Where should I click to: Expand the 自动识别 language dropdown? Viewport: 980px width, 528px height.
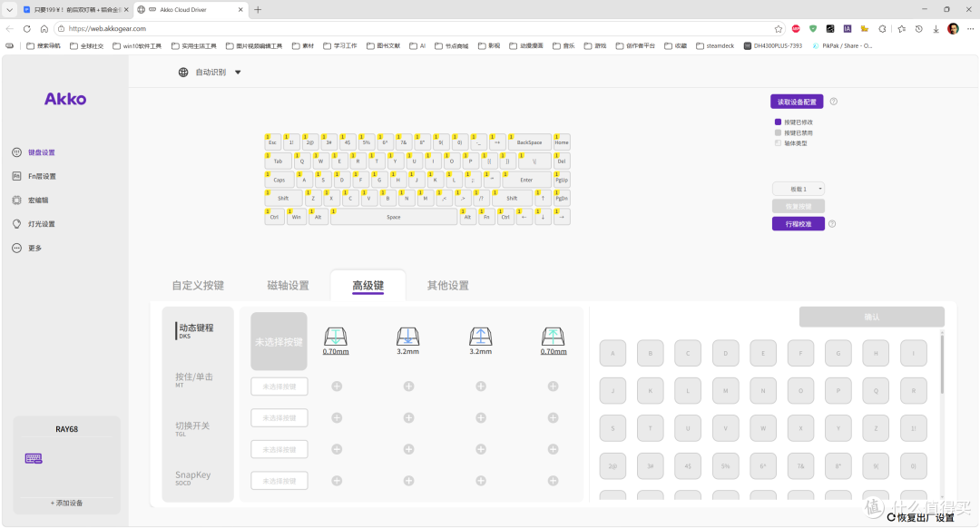click(x=238, y=73)
